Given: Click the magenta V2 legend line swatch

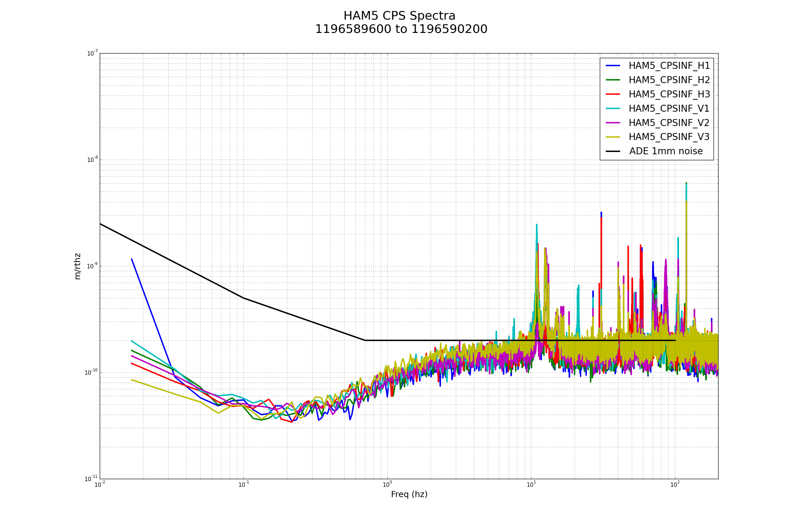Looking at the screenshot, I should coord(613,122).
